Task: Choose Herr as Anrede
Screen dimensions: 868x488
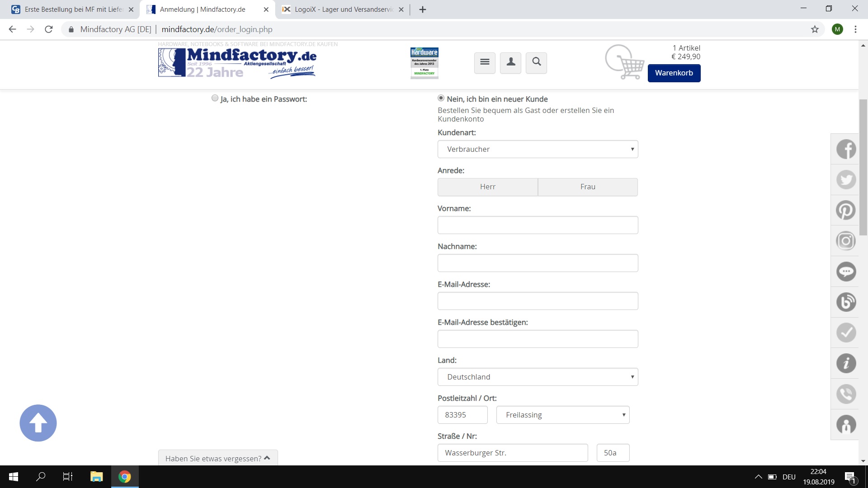Action: coord(487,187)
